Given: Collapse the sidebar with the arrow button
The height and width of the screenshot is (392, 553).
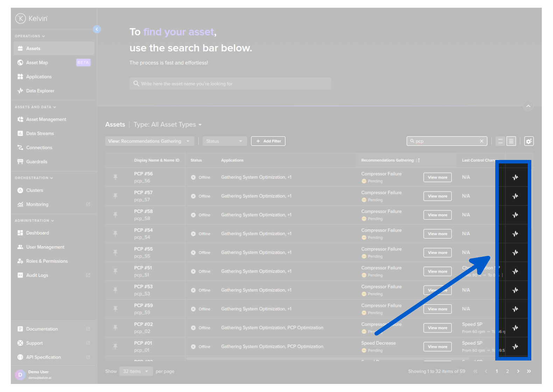Looking at the screenshot, I should (x=97, y=29).
